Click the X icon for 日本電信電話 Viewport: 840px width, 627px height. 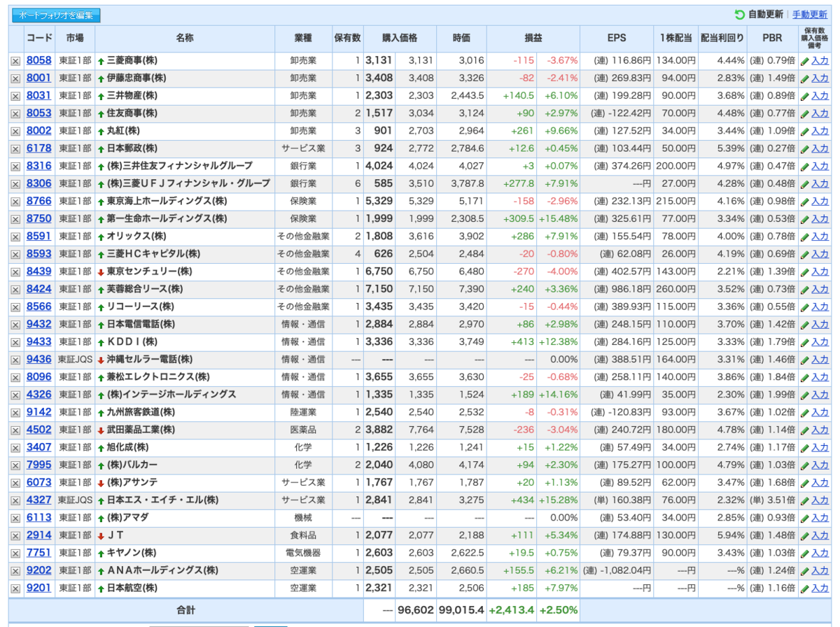[x=15, y=325]
